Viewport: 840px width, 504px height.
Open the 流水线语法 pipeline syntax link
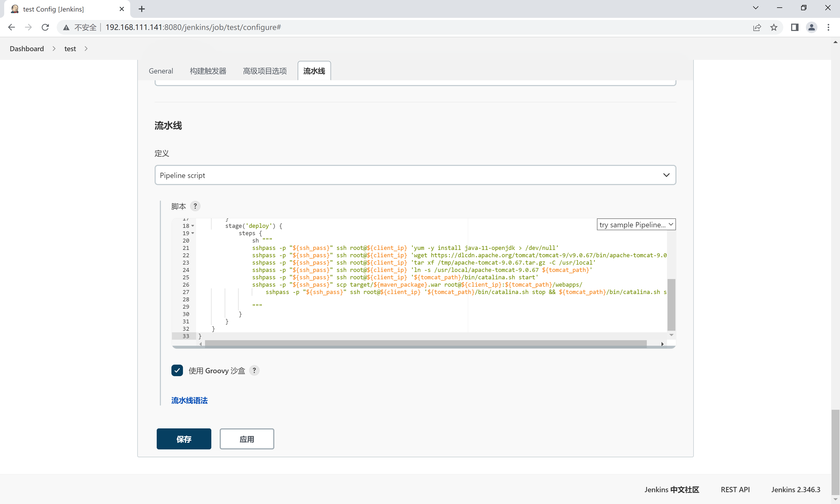point(190,400)
